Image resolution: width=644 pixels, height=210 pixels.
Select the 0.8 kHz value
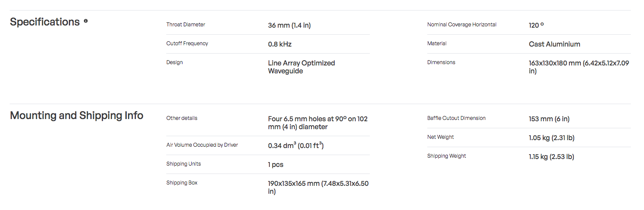tap(280, 44)
